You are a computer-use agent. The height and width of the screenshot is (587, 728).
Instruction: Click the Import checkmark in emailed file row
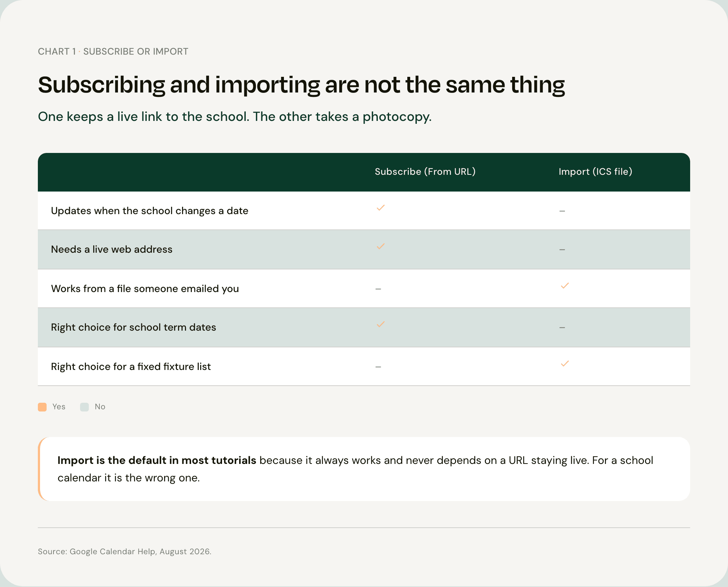pyautogui.click(x=565, y=286)
